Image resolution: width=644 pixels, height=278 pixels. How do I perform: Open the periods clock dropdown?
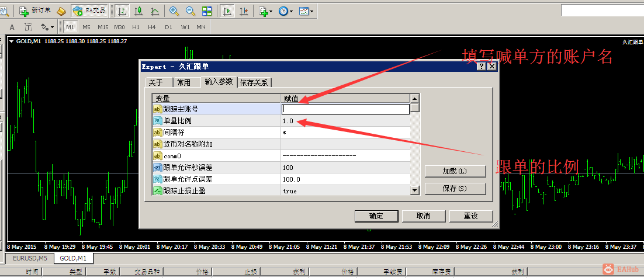(x=285, y=11)
